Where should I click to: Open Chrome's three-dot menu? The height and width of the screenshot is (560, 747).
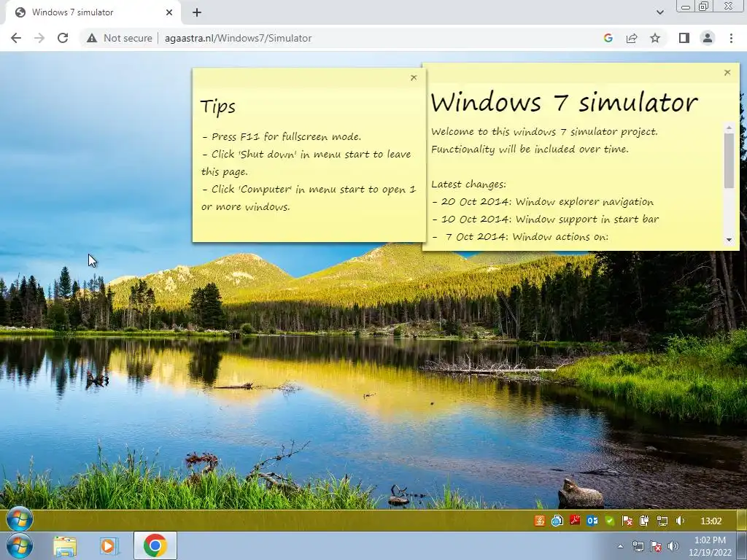(731, 38)
